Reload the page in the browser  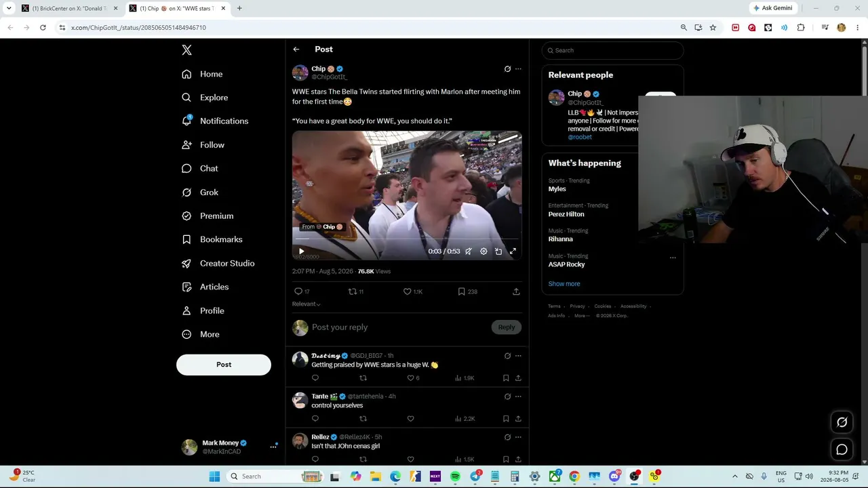(43, 27)
